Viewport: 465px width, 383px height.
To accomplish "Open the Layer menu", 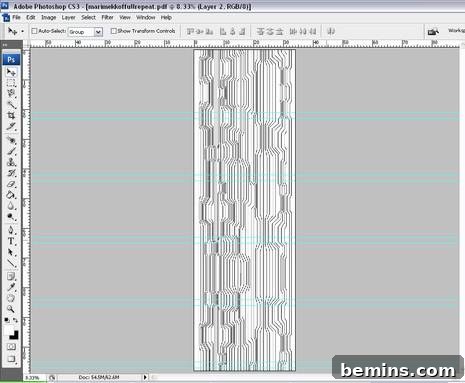I will point(68,17).
